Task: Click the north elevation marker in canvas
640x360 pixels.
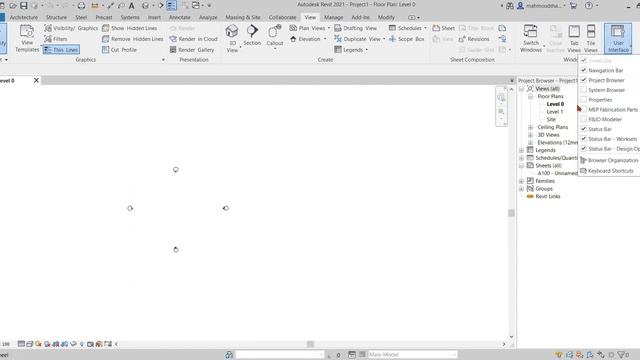Action: pos(176,169)
